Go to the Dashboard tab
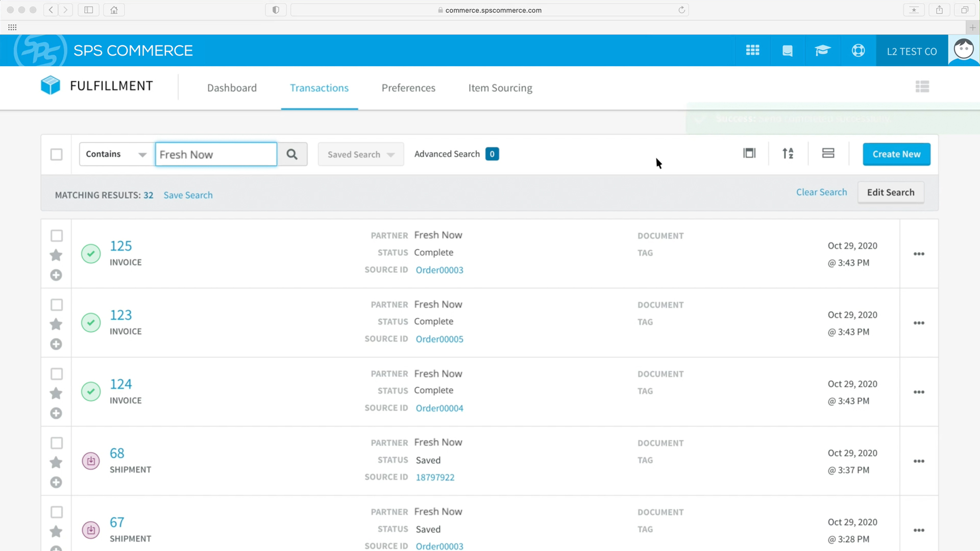This screenshot has height=551, width=980. (x=232, y=88)
